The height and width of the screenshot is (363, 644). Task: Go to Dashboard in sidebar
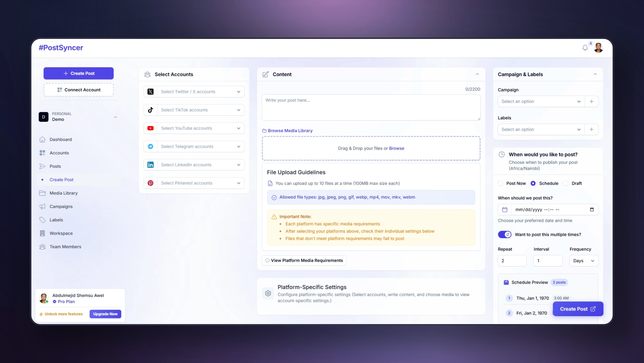coord(79,139)
